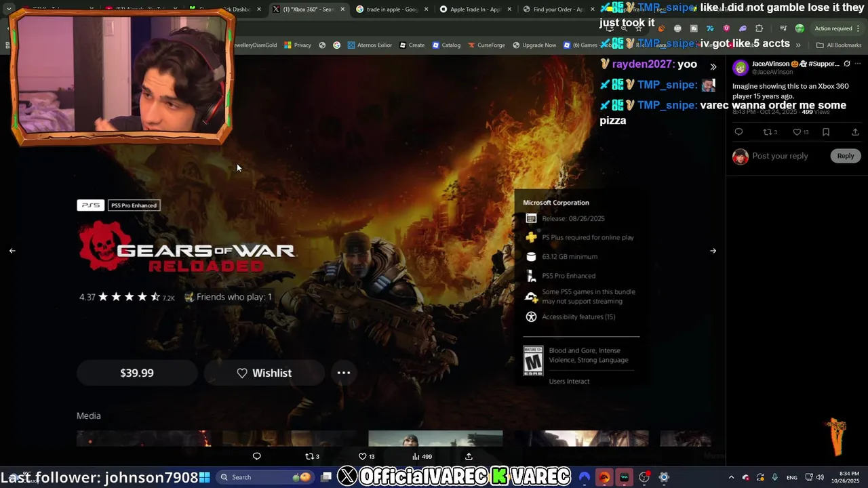Go to the next image with the right arrow
Image resolution: width=868 pixels, height=488 pixels.
click(x=713, y=251)
